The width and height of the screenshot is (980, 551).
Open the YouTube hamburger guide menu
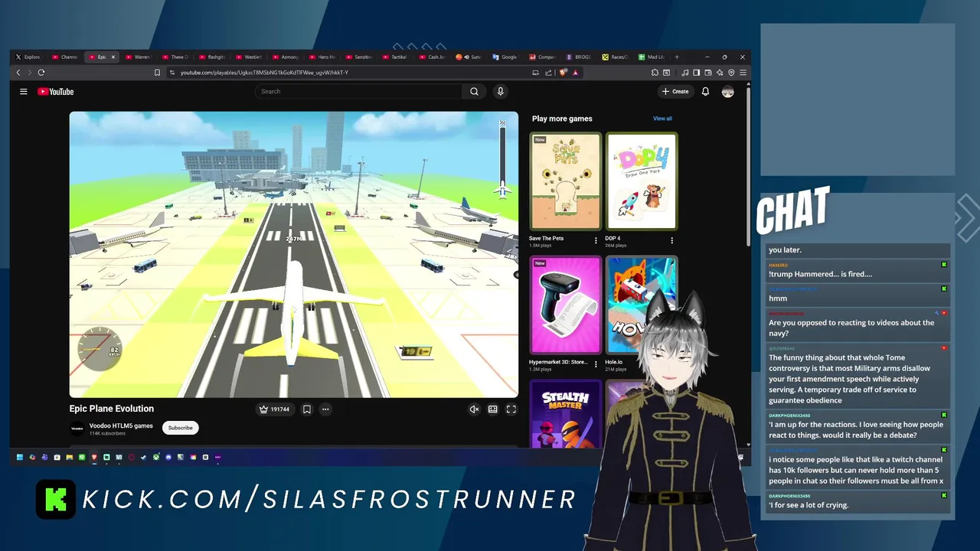coord(24,92)
